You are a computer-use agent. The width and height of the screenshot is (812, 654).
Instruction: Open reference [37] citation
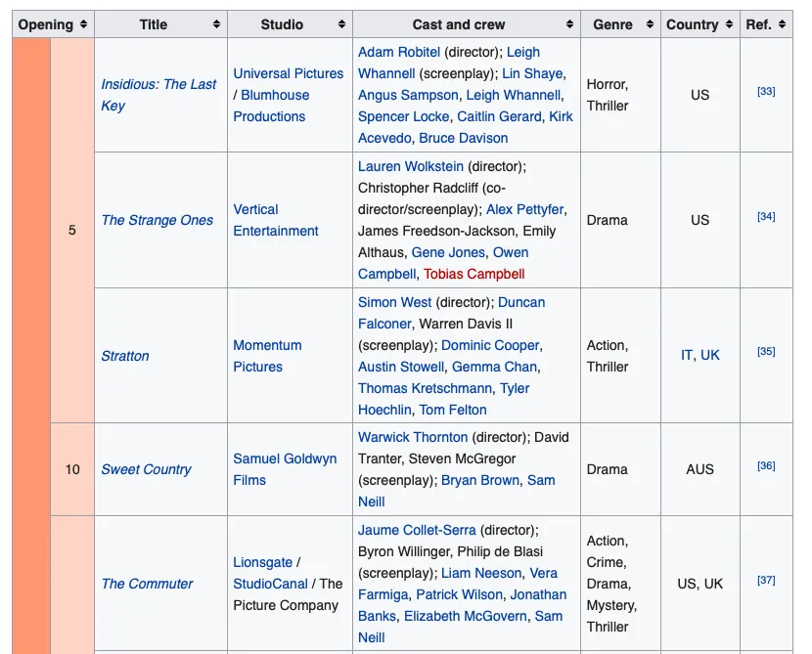click(x=766, y=581)
